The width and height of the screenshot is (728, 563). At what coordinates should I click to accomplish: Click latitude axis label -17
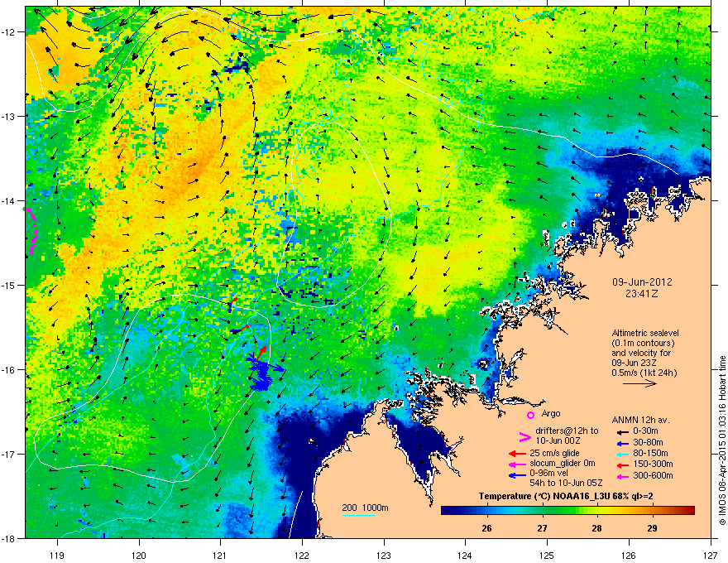pos(9,454)
